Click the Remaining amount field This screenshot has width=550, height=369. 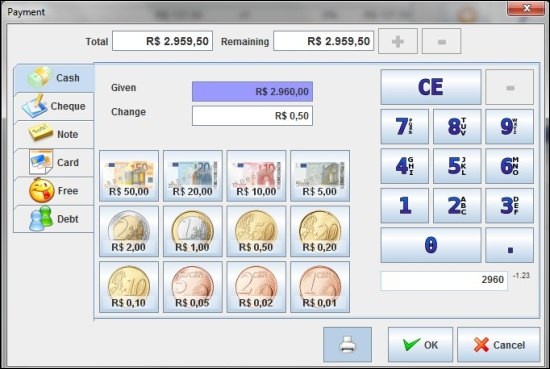coord(323,41)
